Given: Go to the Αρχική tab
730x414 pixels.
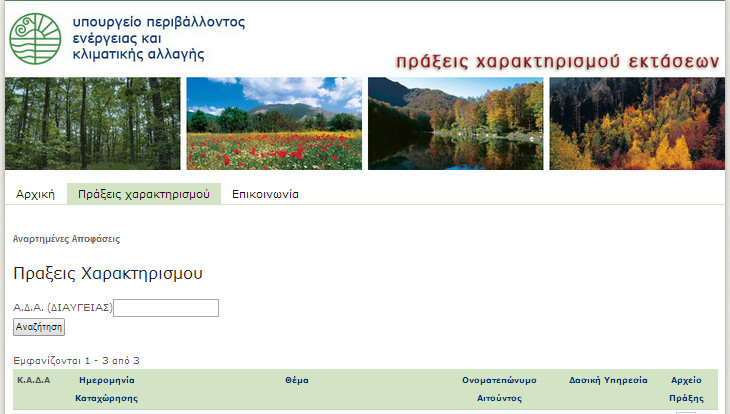Looking at the screenshot, I should pyautogui.click(x=36, y=194).
